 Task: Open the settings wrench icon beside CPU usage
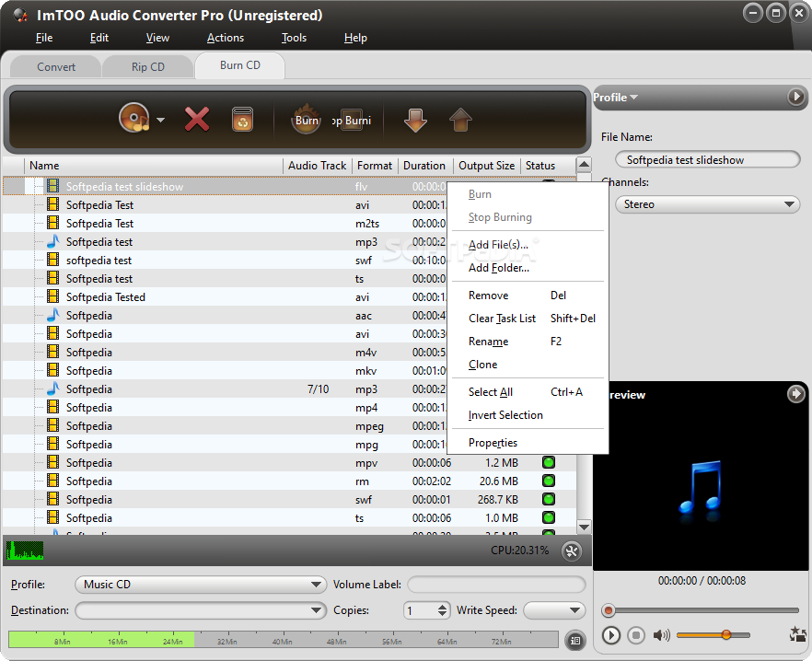(572, 551)
